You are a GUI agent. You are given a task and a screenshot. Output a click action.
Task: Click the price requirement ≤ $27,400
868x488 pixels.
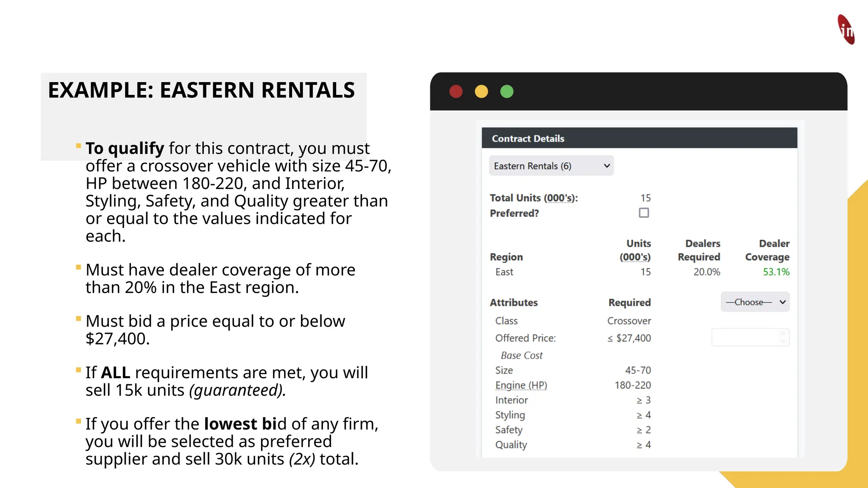(x=629, y=338)
